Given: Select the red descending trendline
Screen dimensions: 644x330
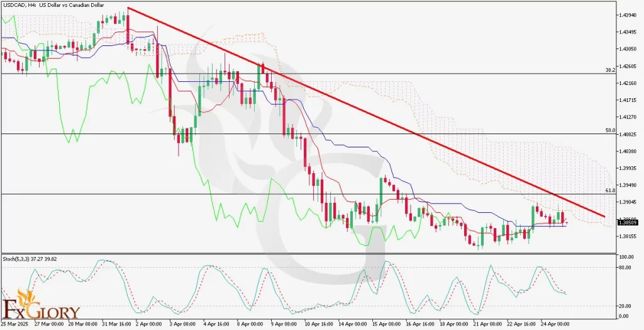Looking at the screenshot, I should click(365, 112).
